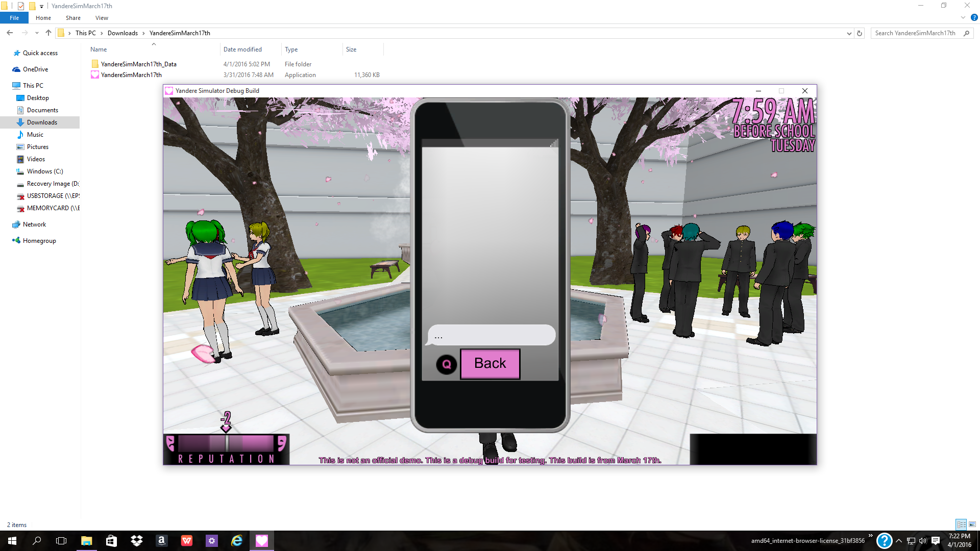Screen dimensions: 980x551
Task: Open the Share ribbon tab
Action: [73, 18]
